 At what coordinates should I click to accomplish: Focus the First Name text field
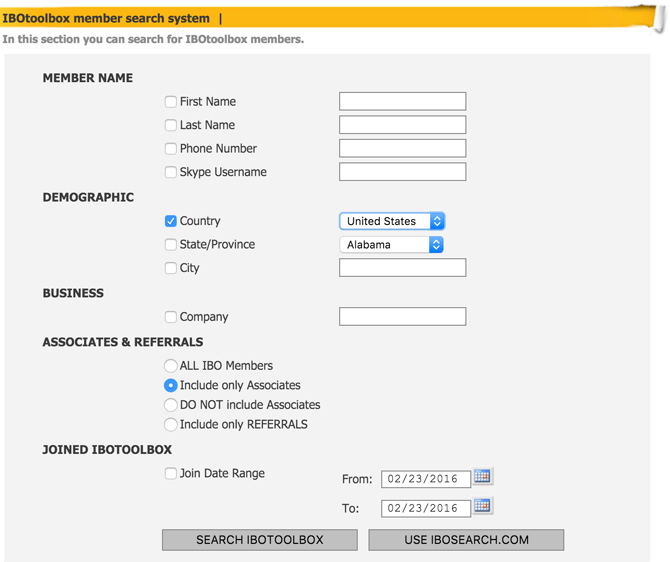[x=403, y=101]
